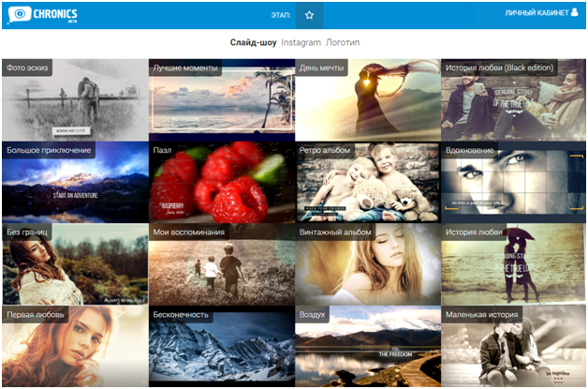Open the Мои воспоминания template
588x389 pixels.
[x=222, y=264]
